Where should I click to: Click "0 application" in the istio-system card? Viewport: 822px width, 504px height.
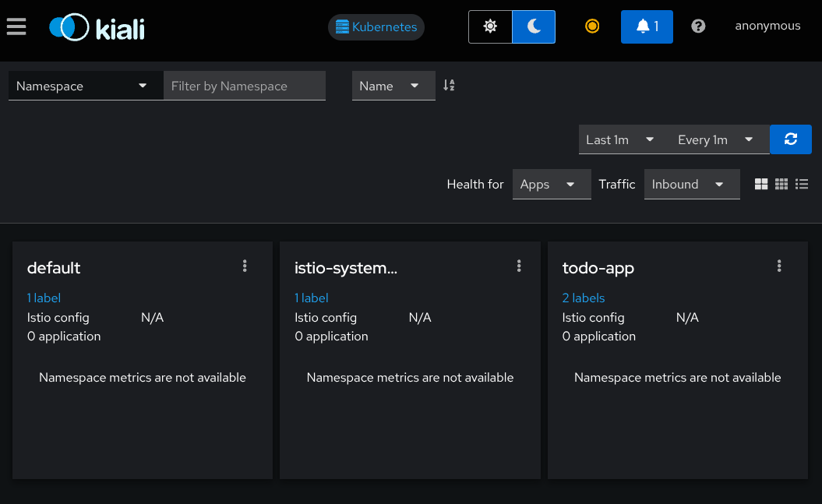[331, 337]
